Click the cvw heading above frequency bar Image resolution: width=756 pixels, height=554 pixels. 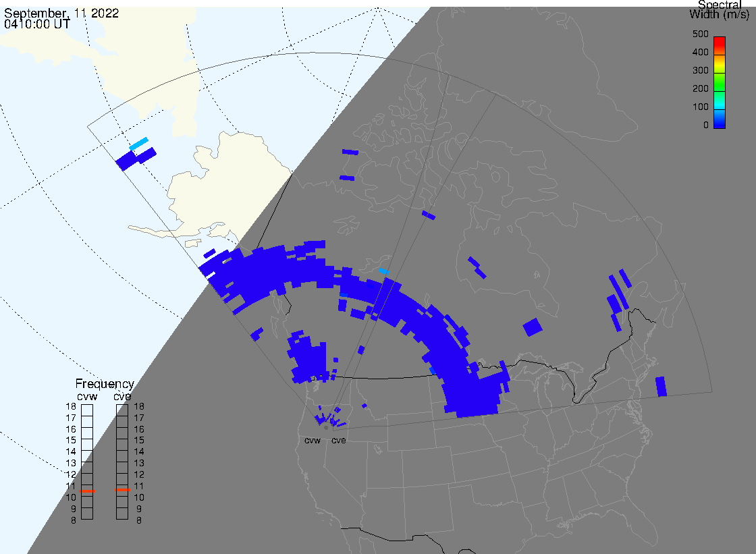[87, 397]
